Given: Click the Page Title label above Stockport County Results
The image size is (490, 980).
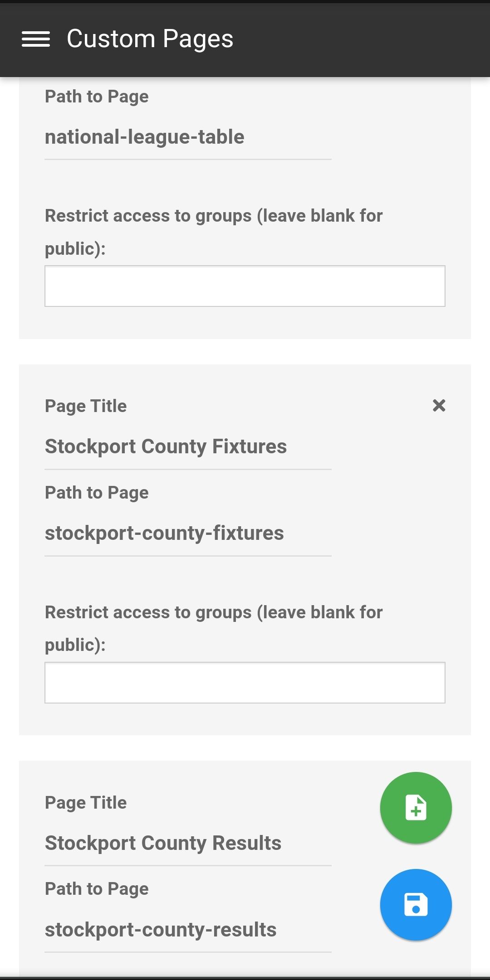Looking at the screenshot, I should click(x=86, y=803).
